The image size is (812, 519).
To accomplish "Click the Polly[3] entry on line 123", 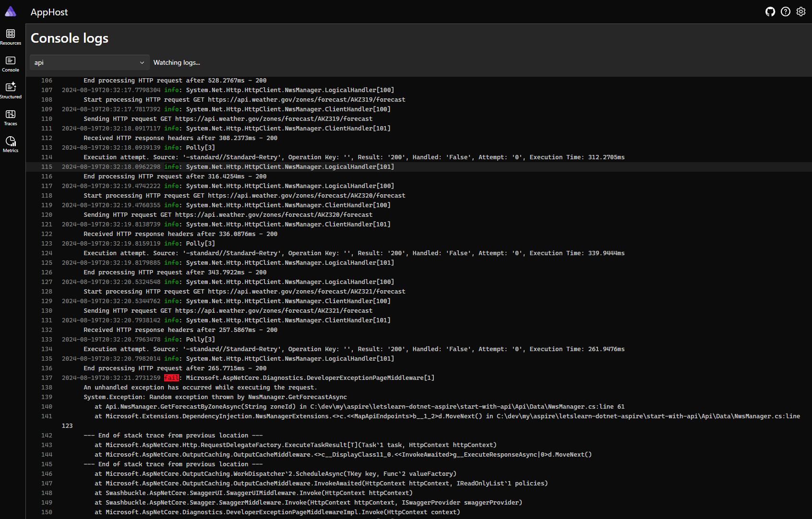I will pyautogui.click(x=201, y=244).
